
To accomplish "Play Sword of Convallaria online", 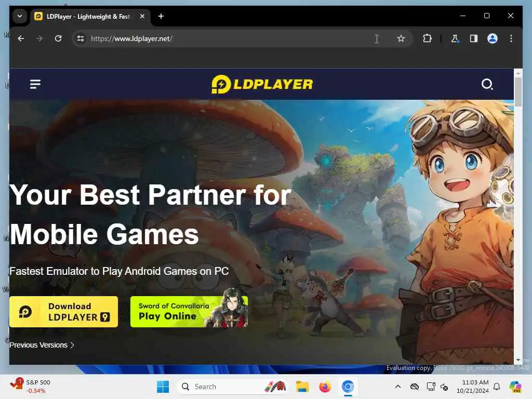I will 189,312.
